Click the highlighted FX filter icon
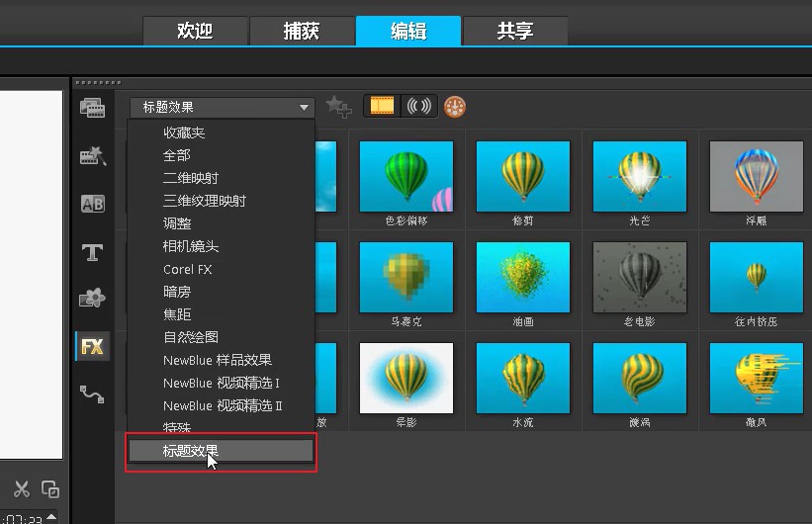The image size is (812, 524). click(92, 346)
